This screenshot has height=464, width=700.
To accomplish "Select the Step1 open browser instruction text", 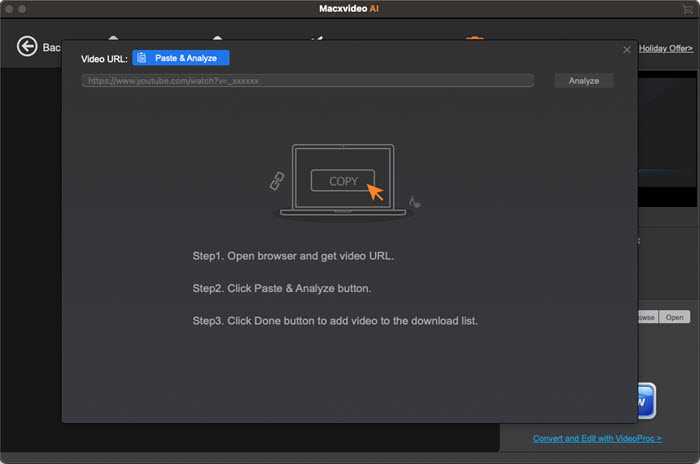I will coord(293,256).
